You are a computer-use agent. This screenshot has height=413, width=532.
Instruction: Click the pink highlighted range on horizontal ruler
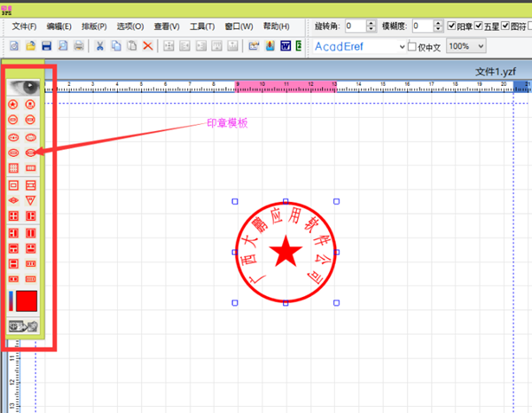tap(286, 87)
